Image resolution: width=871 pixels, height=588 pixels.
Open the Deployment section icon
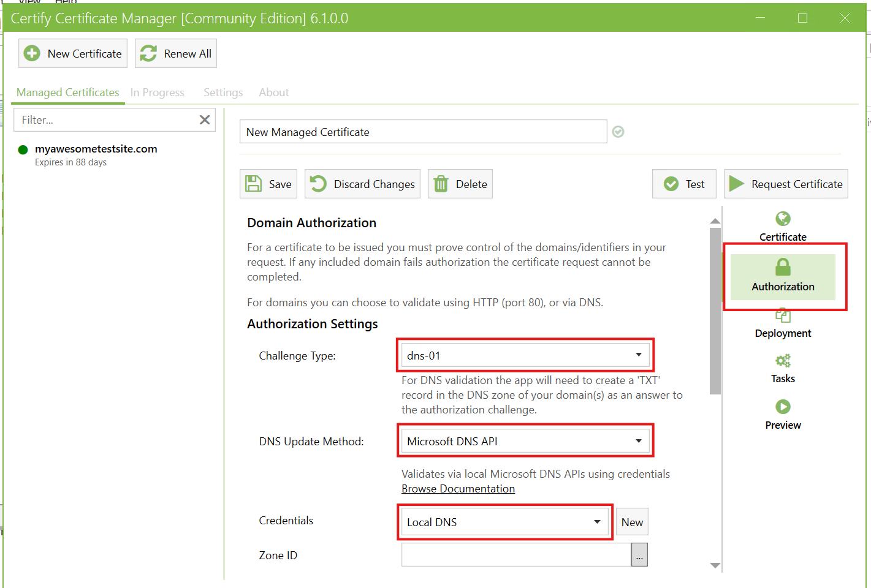coord(783,315)
